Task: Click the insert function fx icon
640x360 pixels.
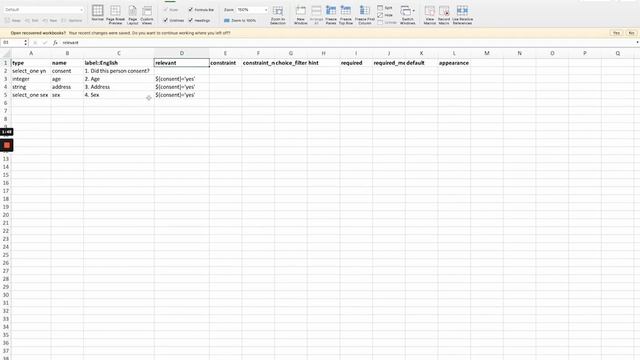Action: click(x=55, y=42)
